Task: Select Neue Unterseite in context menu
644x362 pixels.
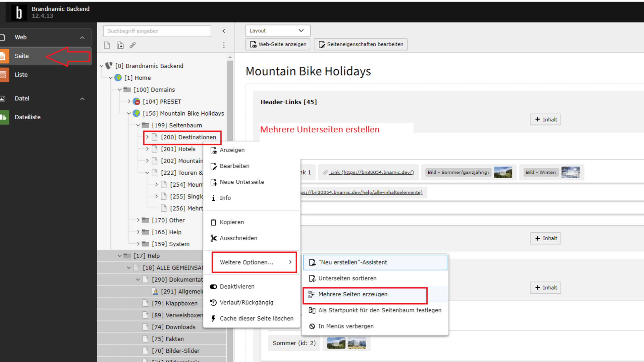Action: 242,182
